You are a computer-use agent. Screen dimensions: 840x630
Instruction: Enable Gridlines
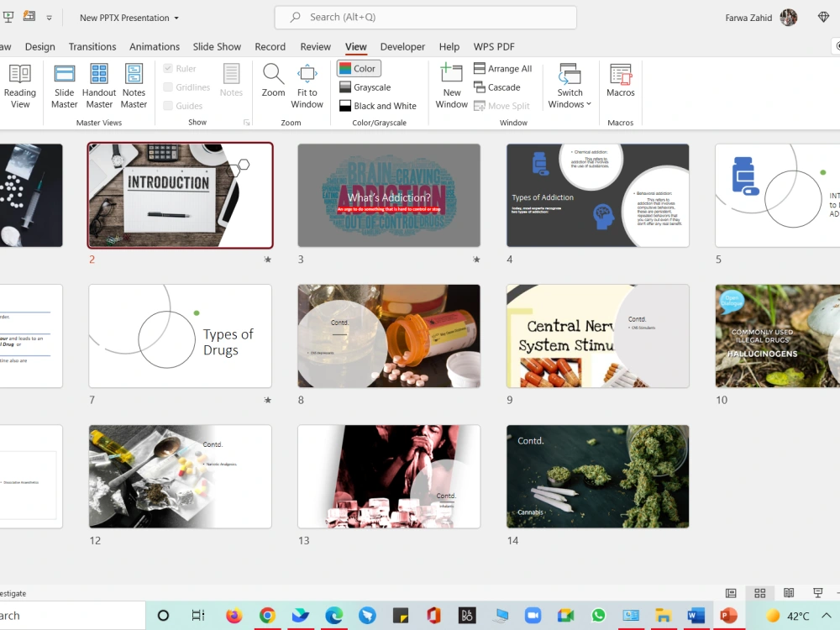[169, 87]
